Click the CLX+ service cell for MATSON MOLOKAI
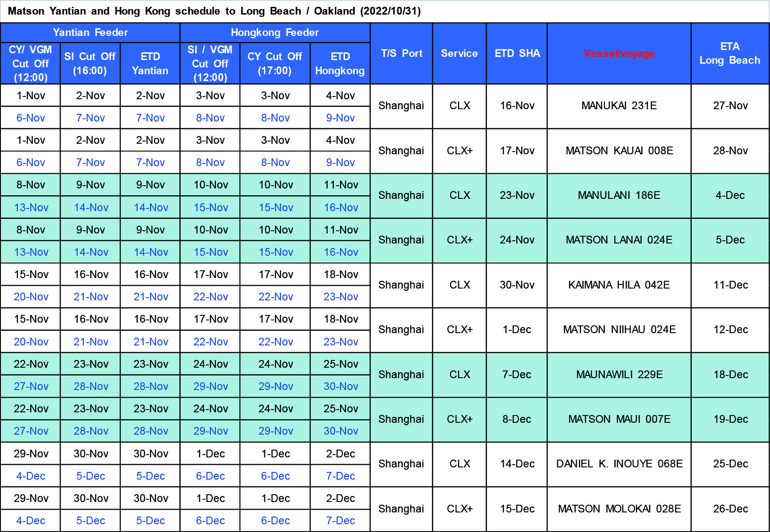This screenshot has width=770, height=532. point(459,509)
